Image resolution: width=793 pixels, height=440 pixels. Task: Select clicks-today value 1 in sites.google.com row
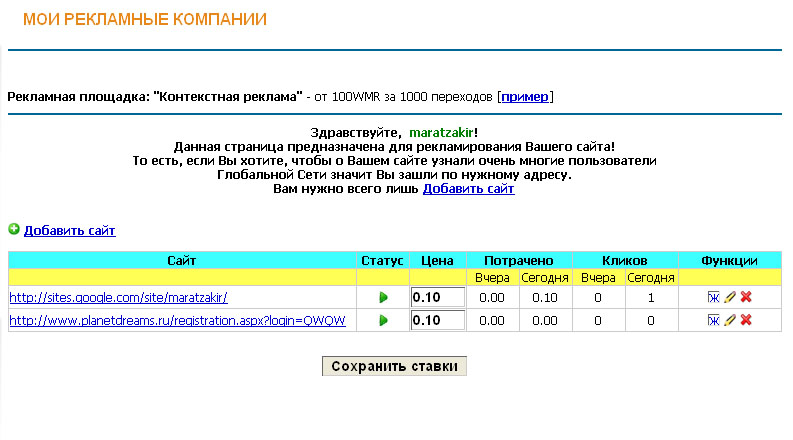click(x=651, y=298)
